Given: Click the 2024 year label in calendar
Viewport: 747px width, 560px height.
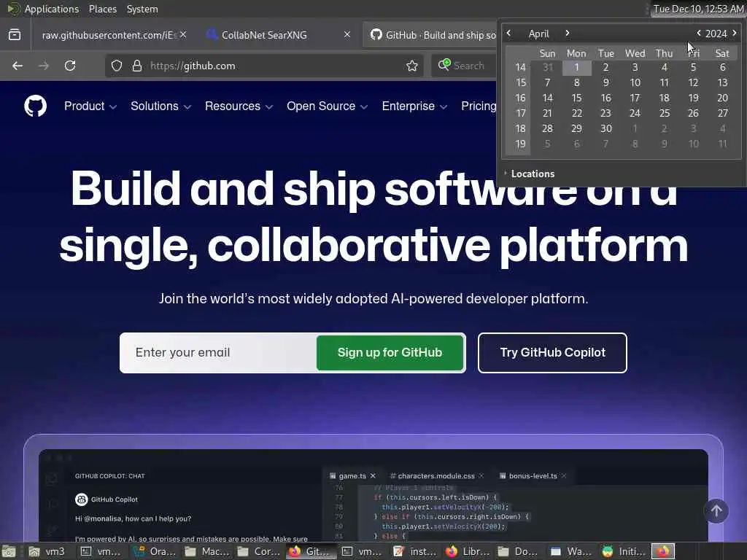Looking at the screenshot, I should click(x=716, y=34).
